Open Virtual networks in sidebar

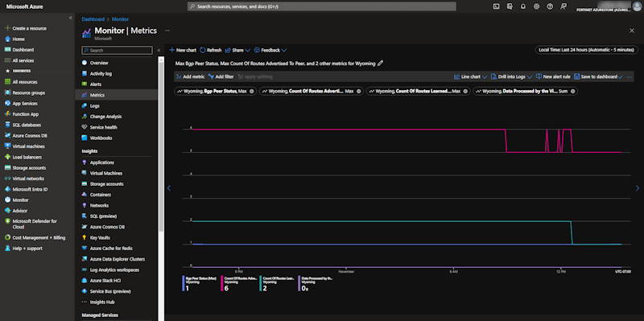click(28, 179)
